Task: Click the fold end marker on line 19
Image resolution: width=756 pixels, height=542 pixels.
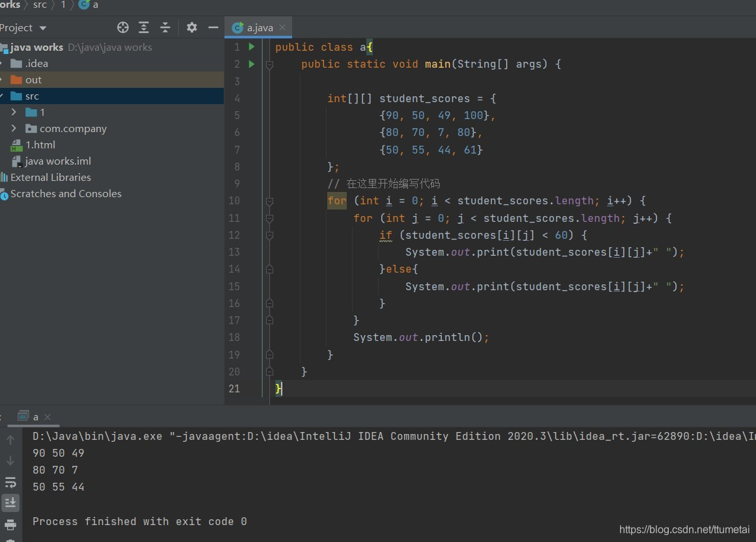Action: (x=269, y=355)
